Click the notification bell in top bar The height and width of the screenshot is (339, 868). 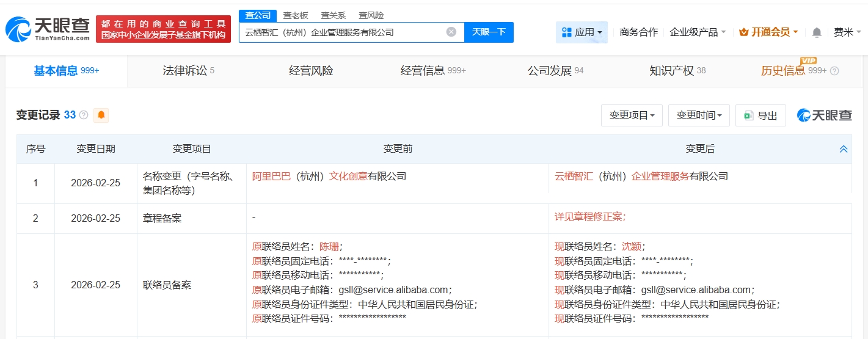[x=817, y=32]
